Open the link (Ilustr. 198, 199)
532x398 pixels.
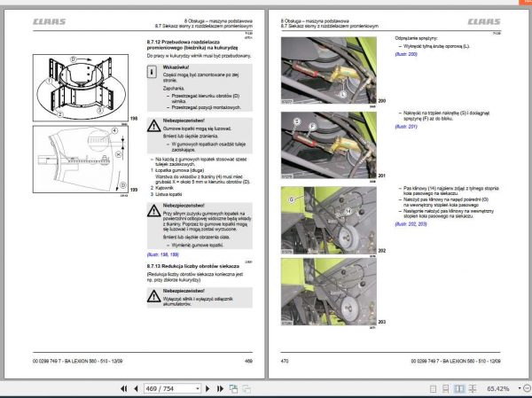[163, 254]
